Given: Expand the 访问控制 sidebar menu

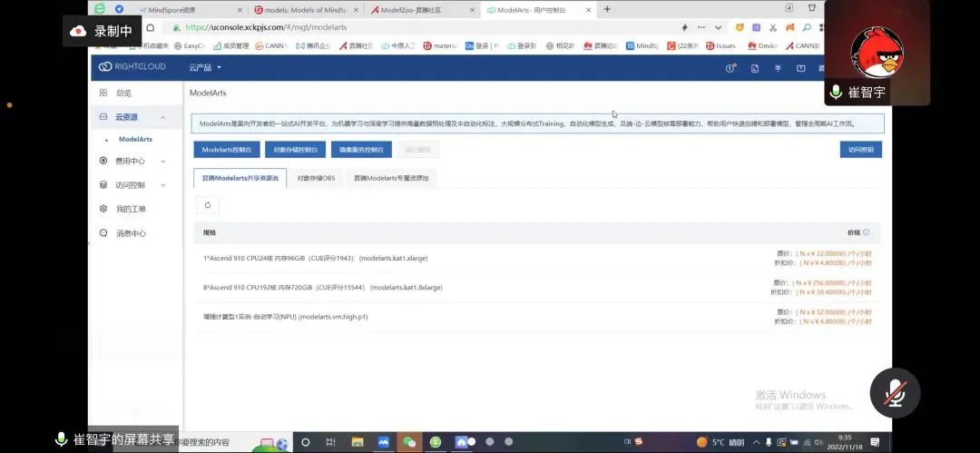Looking at the screenshot, I should pos(163,185).
